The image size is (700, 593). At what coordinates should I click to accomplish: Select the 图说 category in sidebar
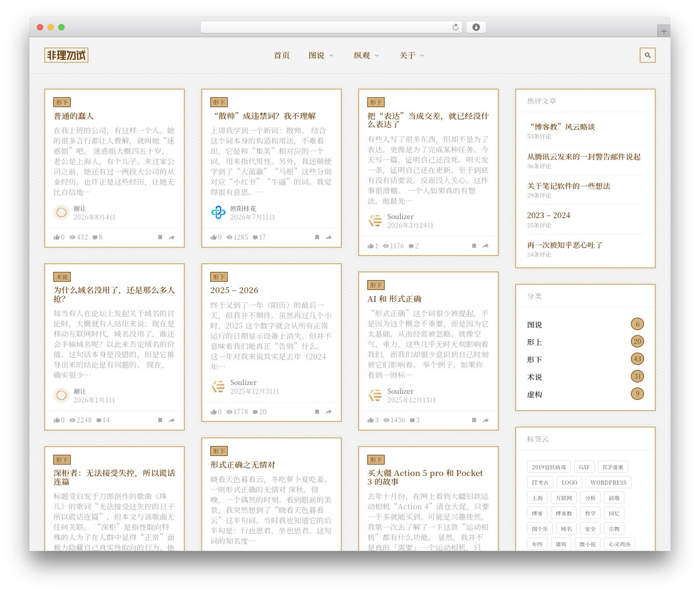coord(535,325)
